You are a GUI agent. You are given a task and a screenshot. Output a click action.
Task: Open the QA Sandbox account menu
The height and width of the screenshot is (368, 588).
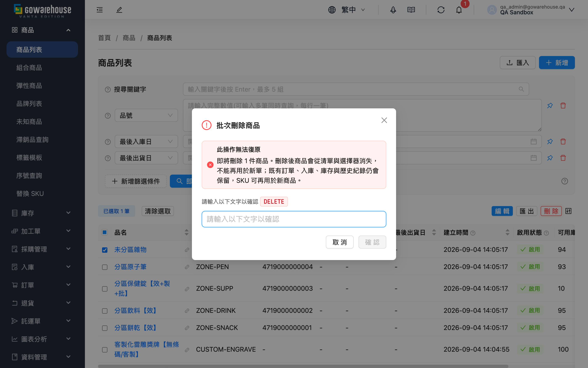pos(531,10)
